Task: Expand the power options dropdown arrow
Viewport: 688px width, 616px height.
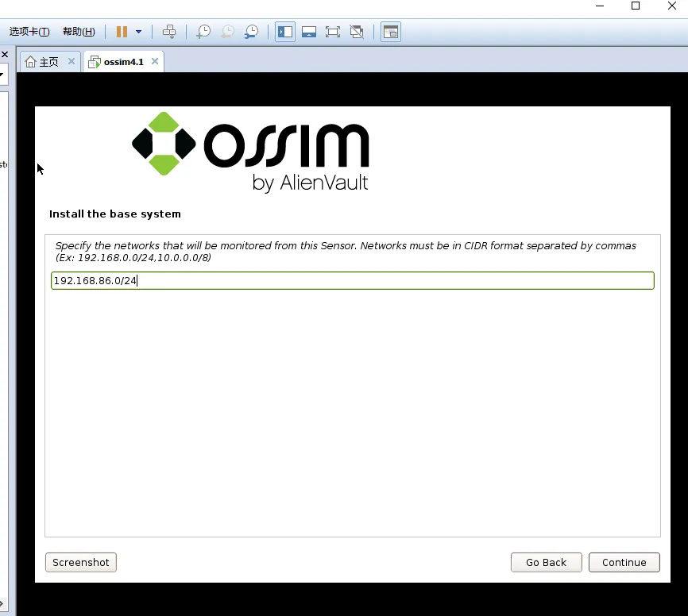Action: (x=139, y=32)
